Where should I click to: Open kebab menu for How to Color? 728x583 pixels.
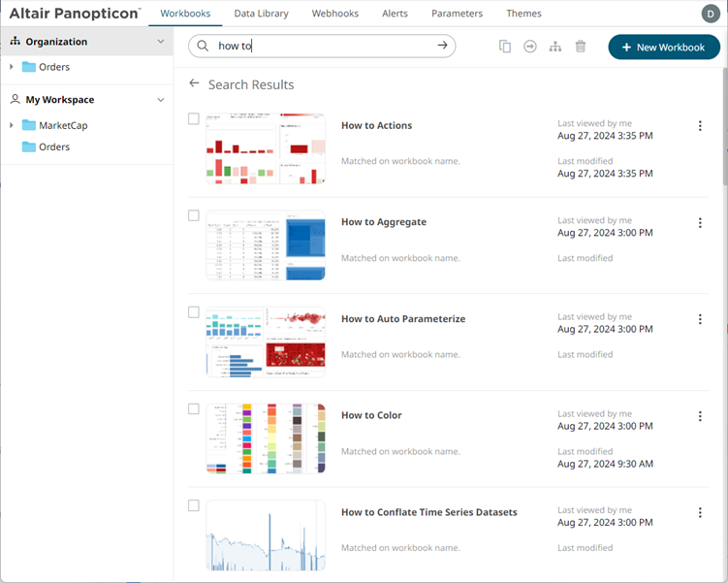(700, 416)
